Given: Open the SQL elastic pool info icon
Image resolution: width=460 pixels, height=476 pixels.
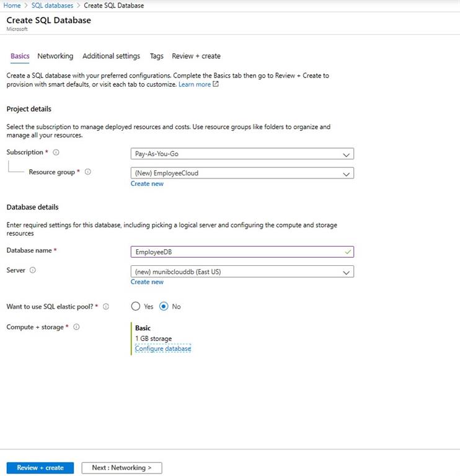Looking at the screenshot, I should (x=105, y=307).
